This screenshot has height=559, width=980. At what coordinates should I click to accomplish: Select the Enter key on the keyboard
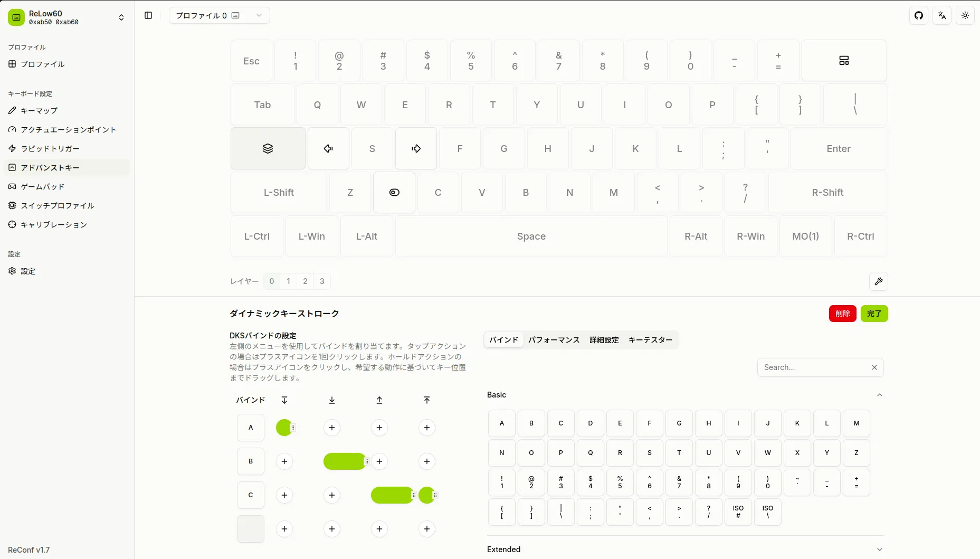[x=839, y=148]
